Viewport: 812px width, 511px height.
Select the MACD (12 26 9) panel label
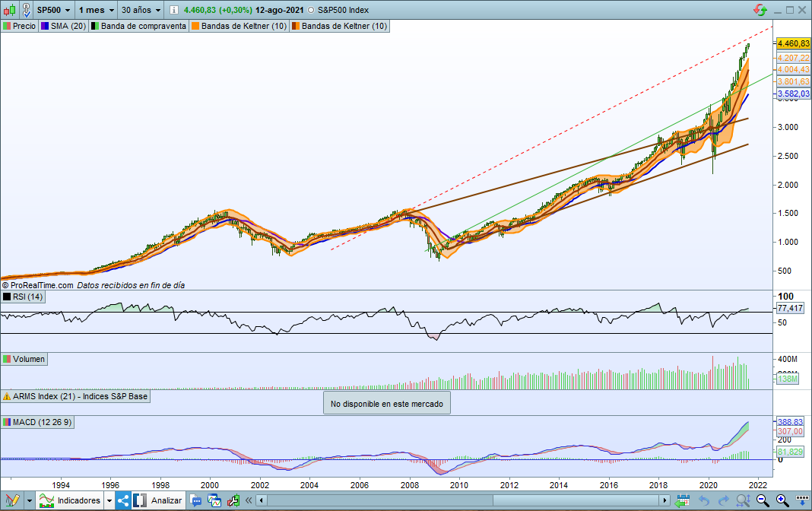36,421
